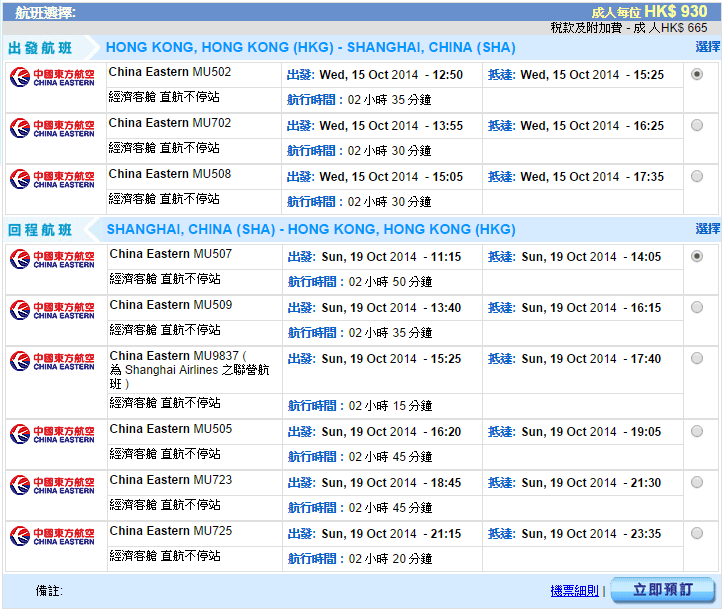The height and width of the screenshot is (613, 727).
Task: Select departure flight MU508 at 15:05
Action: (x=697, y=176)
